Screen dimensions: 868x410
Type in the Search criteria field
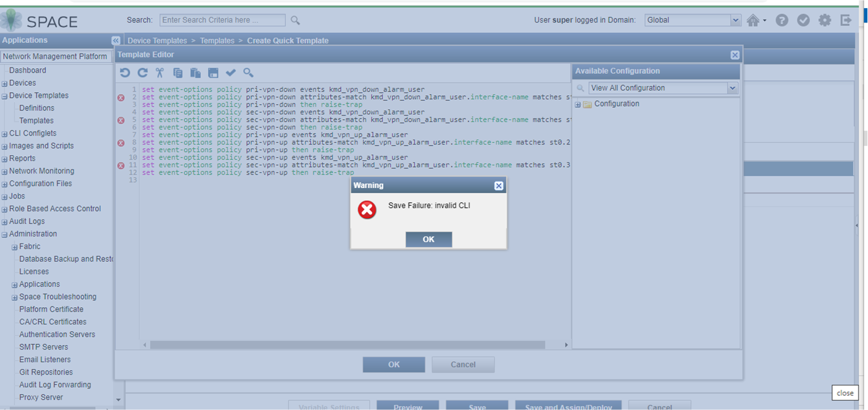(x=222, y=20)
